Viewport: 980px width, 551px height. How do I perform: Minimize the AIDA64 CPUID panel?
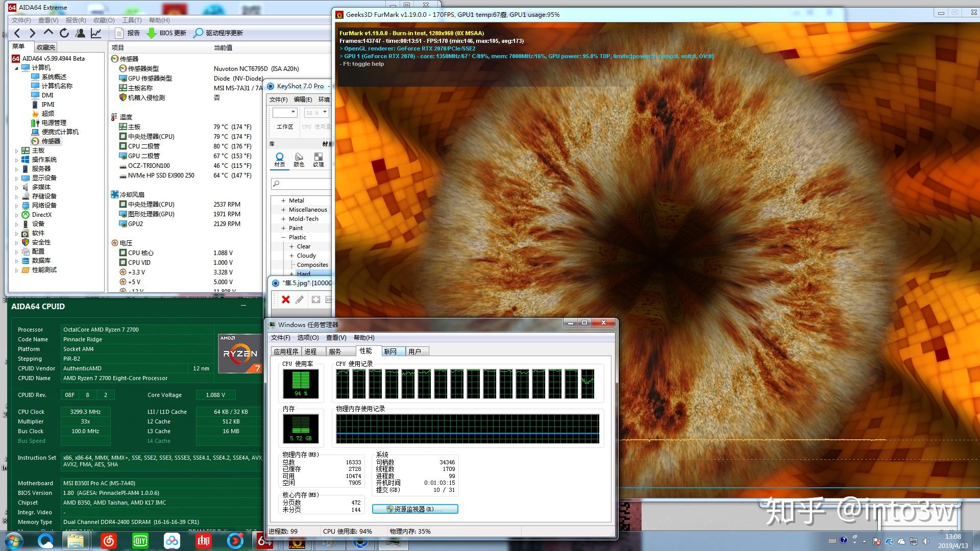(x=243, y=306)
